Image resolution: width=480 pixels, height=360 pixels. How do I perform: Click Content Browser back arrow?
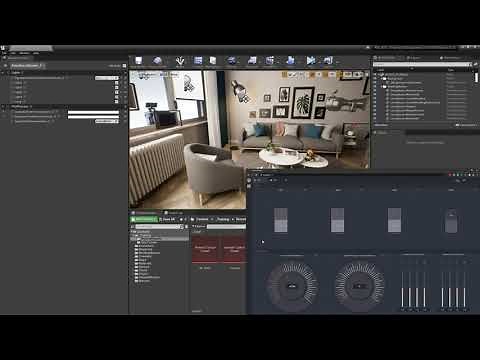[181, 219]
